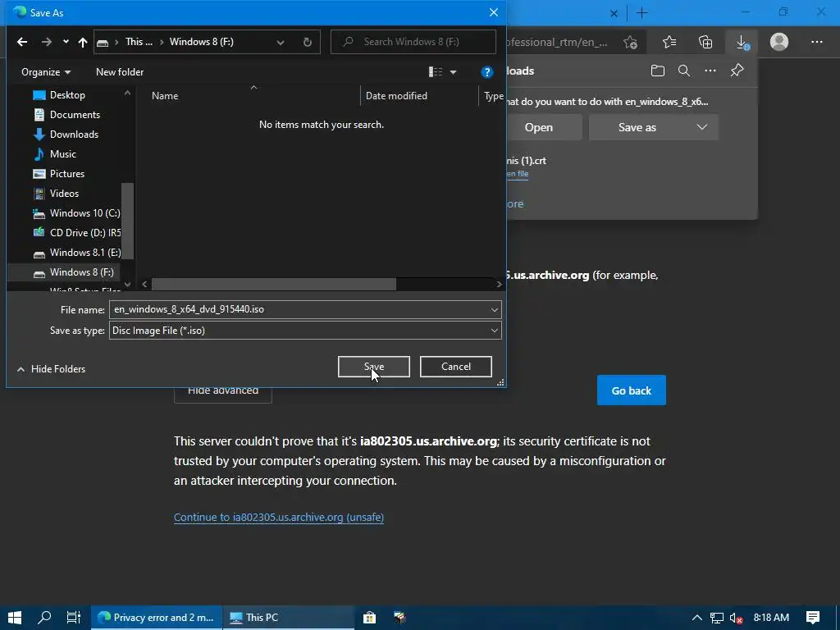The width and height of the screenshot is (840, 630).
Task: Open Edge Favorites panel
Action: coord(669,42)
